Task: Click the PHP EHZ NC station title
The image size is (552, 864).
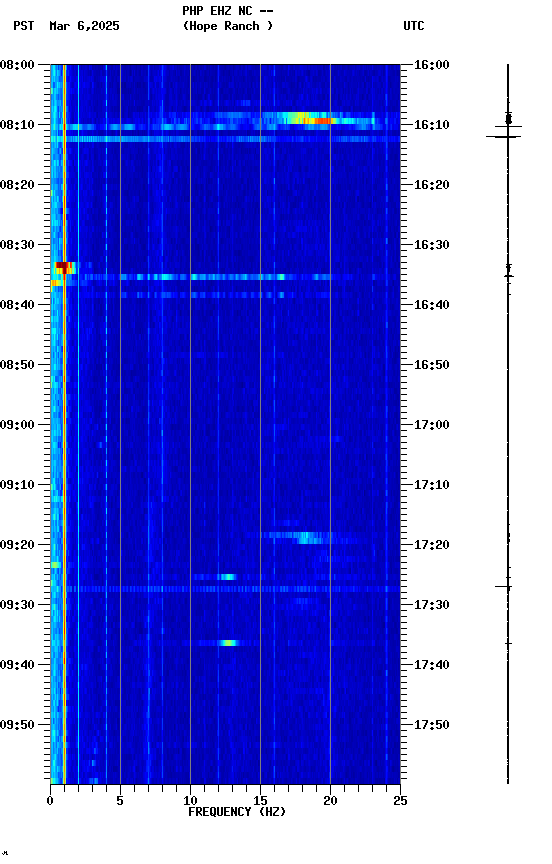Action: click(228, 11)
